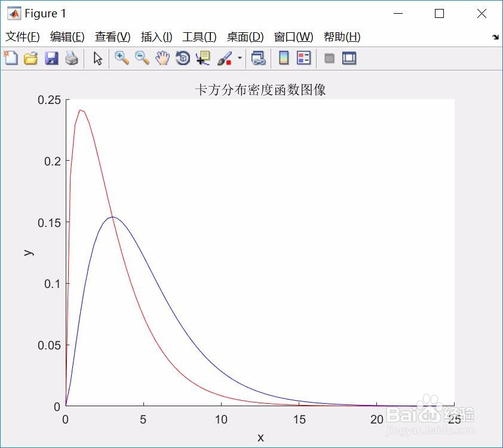Select the Brush data tool

coord(225,59)
